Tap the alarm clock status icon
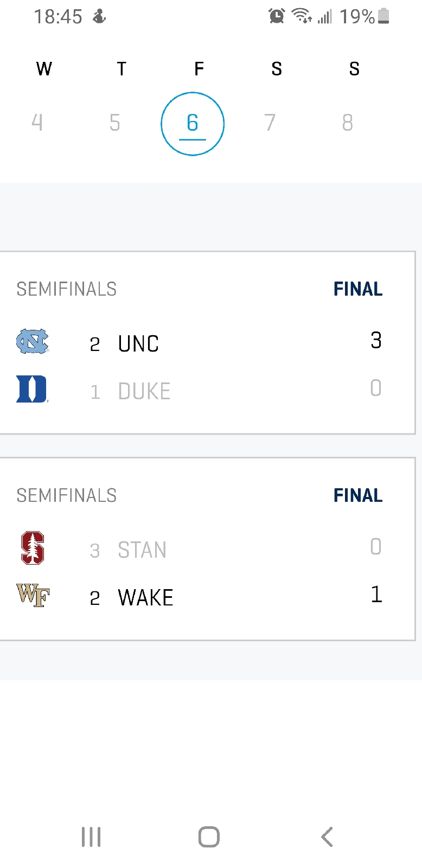This screenshot has width=422, height=868. coord(277,16)
